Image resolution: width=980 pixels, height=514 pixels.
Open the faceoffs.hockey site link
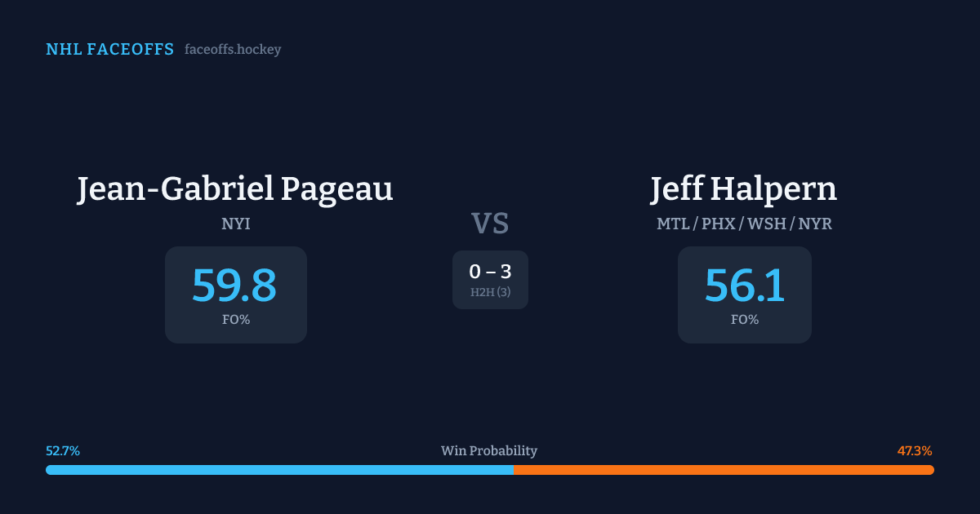[x=233, y=50]
